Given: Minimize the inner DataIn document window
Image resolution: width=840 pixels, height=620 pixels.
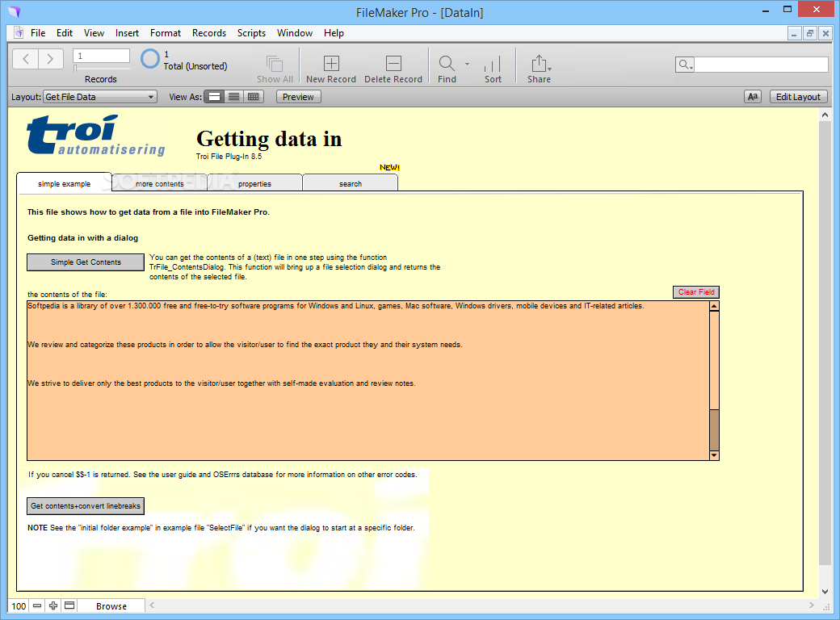Looking at the screenshot, I should (x=794, y=33).
